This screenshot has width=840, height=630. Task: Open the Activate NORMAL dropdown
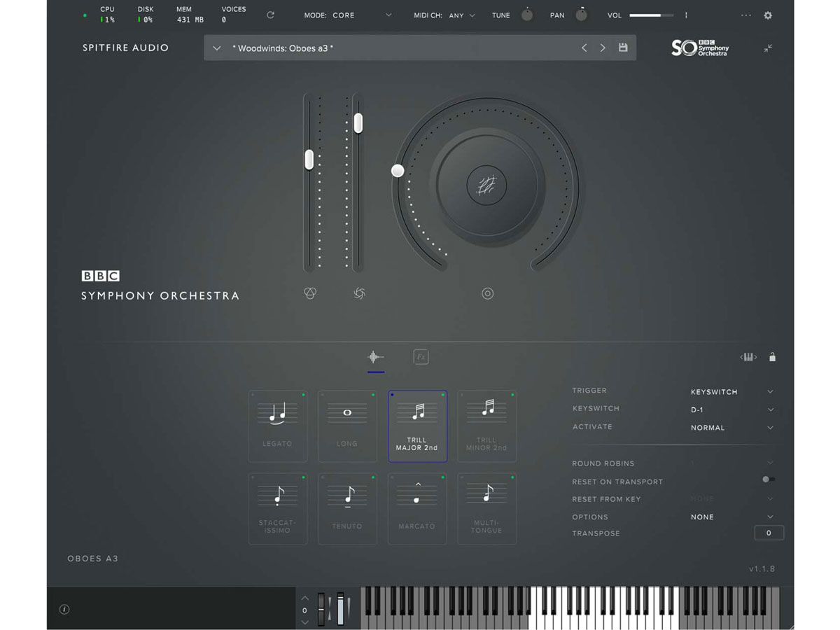731,428
